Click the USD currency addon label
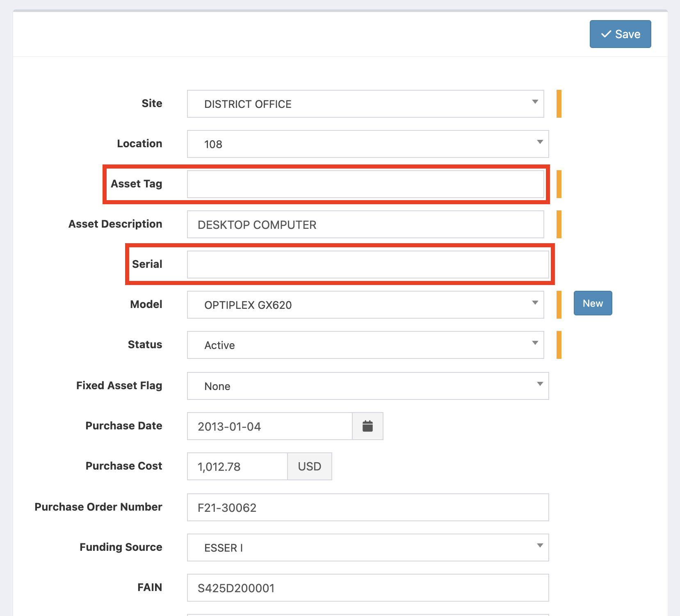680x616 pixels. click(x=309, y=466)
